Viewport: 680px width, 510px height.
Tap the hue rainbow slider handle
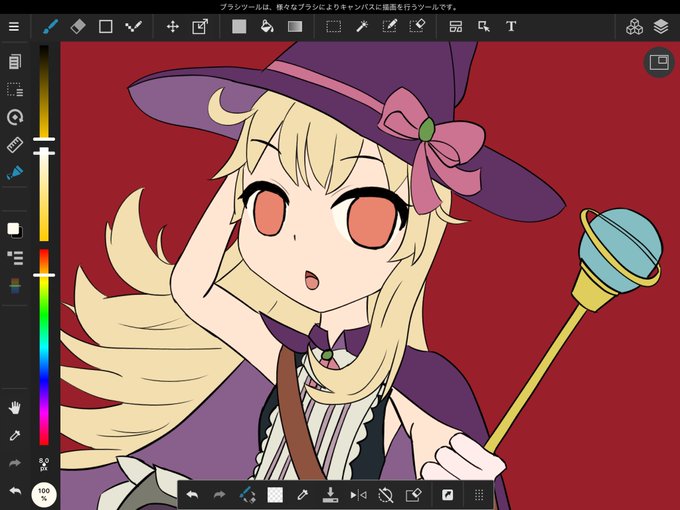click(x=44, y=275)
